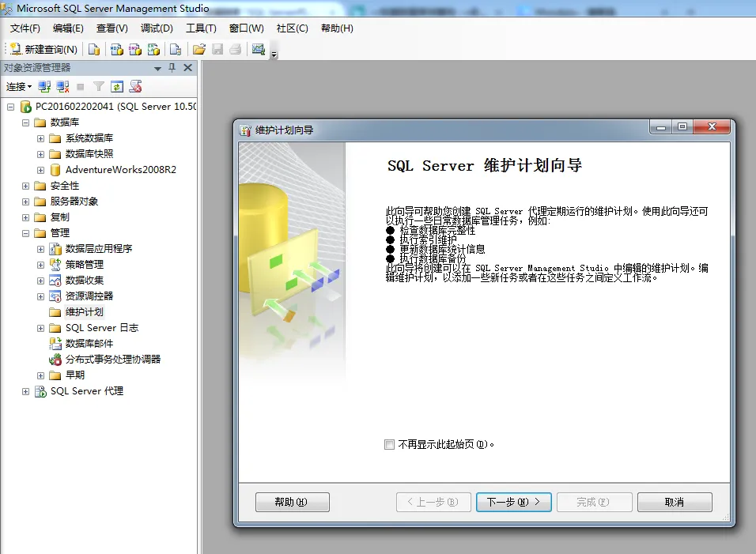Image resolution: width=756 pixels, height=554 pixels.
Task: Open the toolbar options overflow arrow
Action: [274, 55]
